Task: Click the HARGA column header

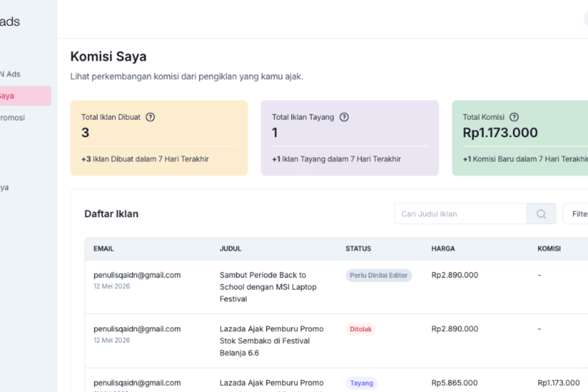Action: click(x=443, y=249)
